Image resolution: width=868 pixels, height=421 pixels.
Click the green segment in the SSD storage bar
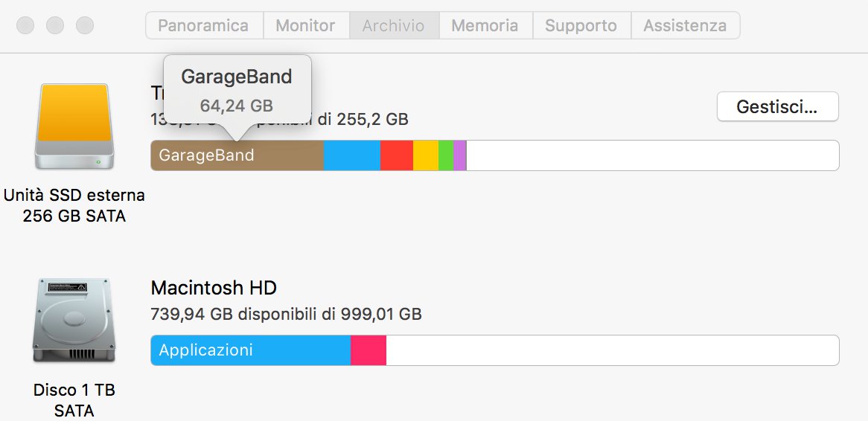click(x=445, y=155)
